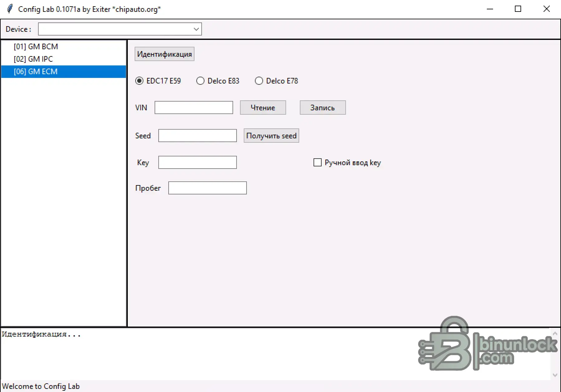Focus the VIN input field
This screenshot has width=561, height=392.
pos(194,108)
